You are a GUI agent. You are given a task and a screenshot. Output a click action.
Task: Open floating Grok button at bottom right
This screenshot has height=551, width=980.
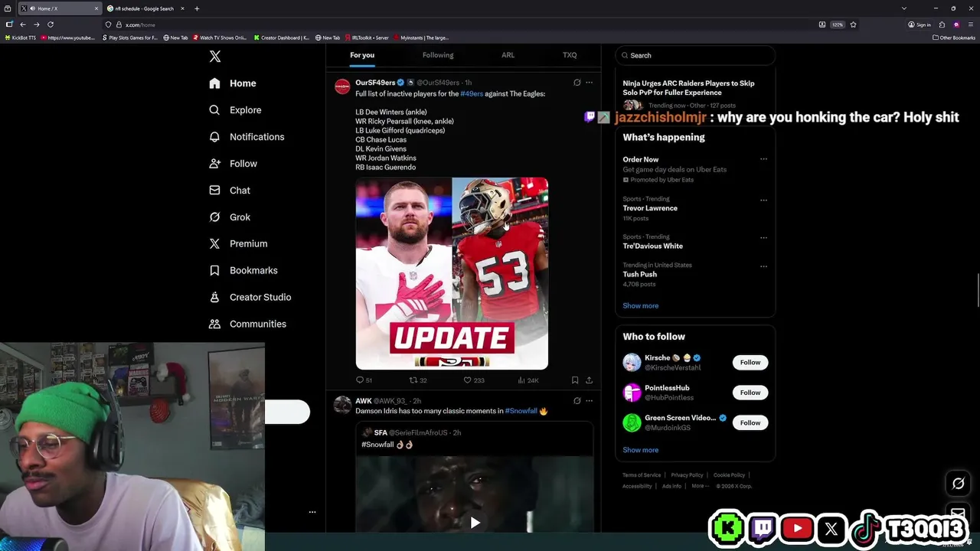click(958, 483)
